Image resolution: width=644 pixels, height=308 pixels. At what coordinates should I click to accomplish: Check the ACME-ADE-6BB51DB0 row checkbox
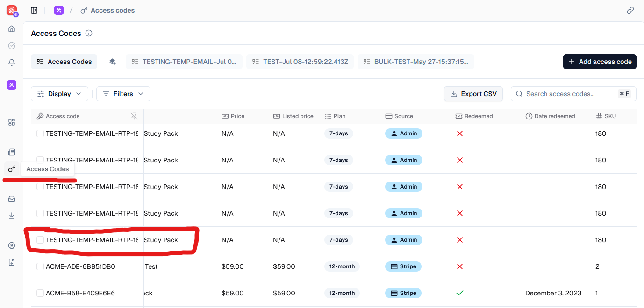coord(40,266)
